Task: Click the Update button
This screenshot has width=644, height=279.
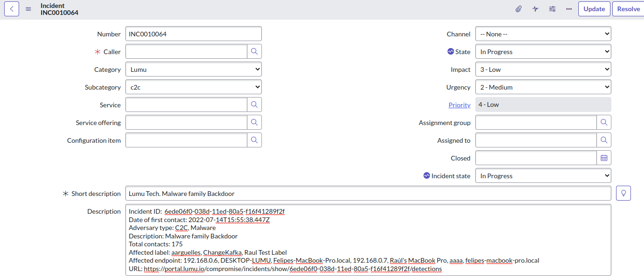Action: point(594,9)
